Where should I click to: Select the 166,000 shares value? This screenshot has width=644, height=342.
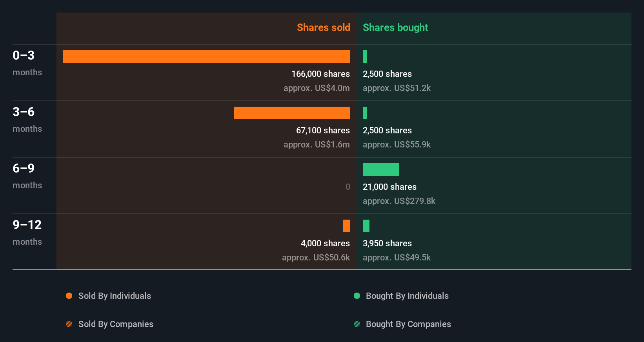tap(320, 74)
